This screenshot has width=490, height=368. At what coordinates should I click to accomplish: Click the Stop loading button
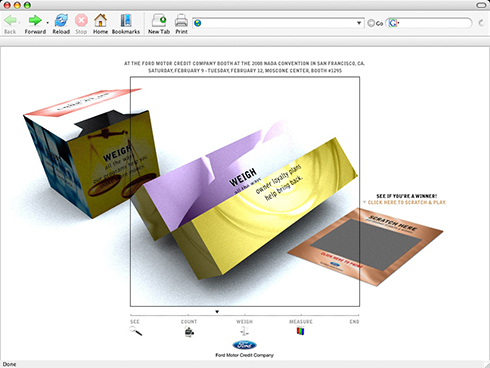(x=81, y=24)
